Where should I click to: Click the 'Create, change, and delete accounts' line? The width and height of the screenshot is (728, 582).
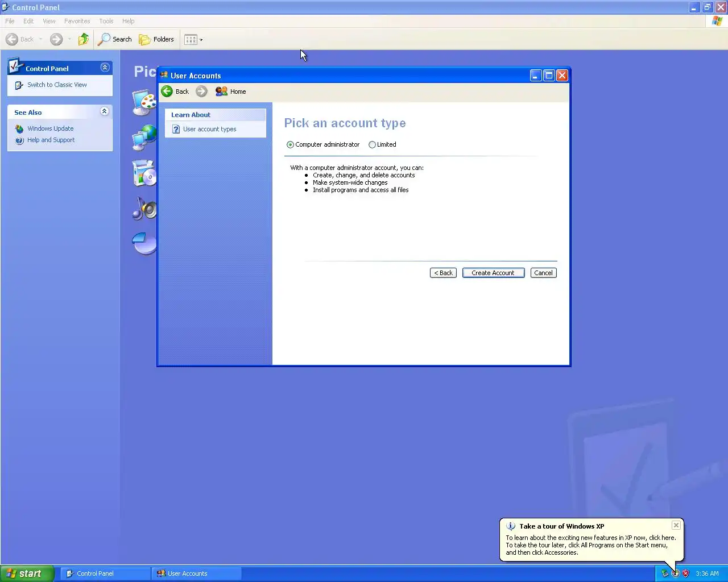[x=363, y=176]
